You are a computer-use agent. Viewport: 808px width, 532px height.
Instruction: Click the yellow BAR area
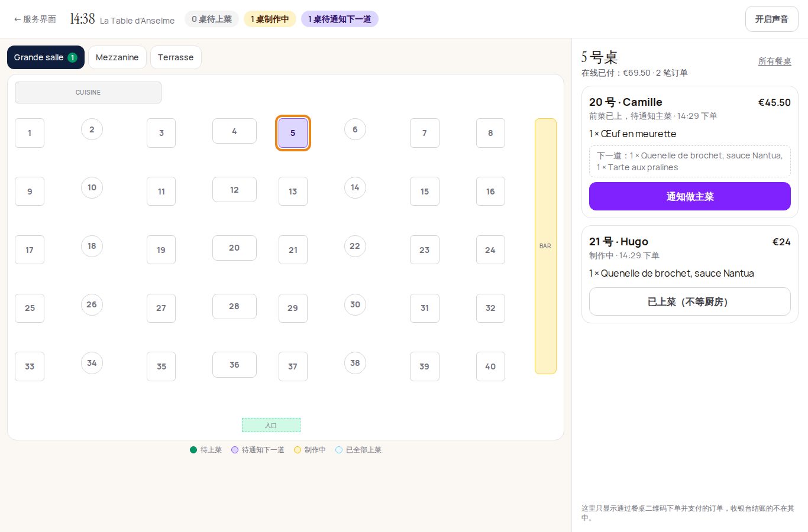click(545, 246)
